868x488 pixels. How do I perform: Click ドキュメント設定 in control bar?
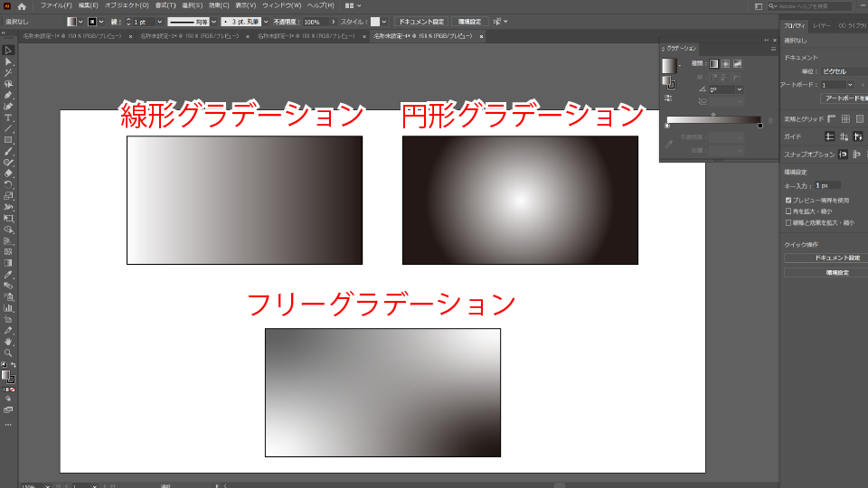(422, 22)
